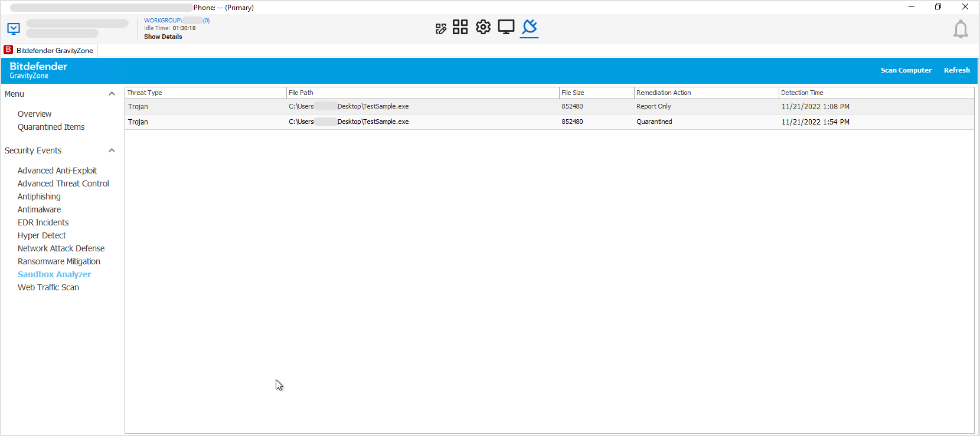Click the Refresh button

(x=957, y=70)
